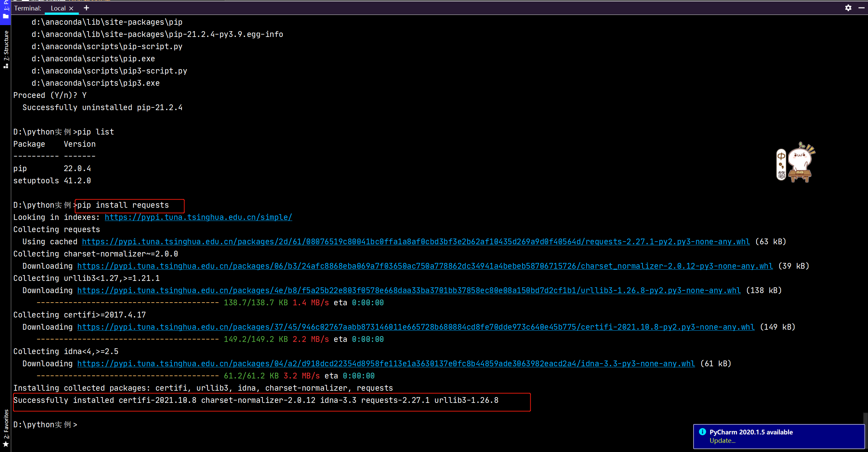The image size is (868, 452).
Task: Open a new terminal session tab
Action: 86,8
